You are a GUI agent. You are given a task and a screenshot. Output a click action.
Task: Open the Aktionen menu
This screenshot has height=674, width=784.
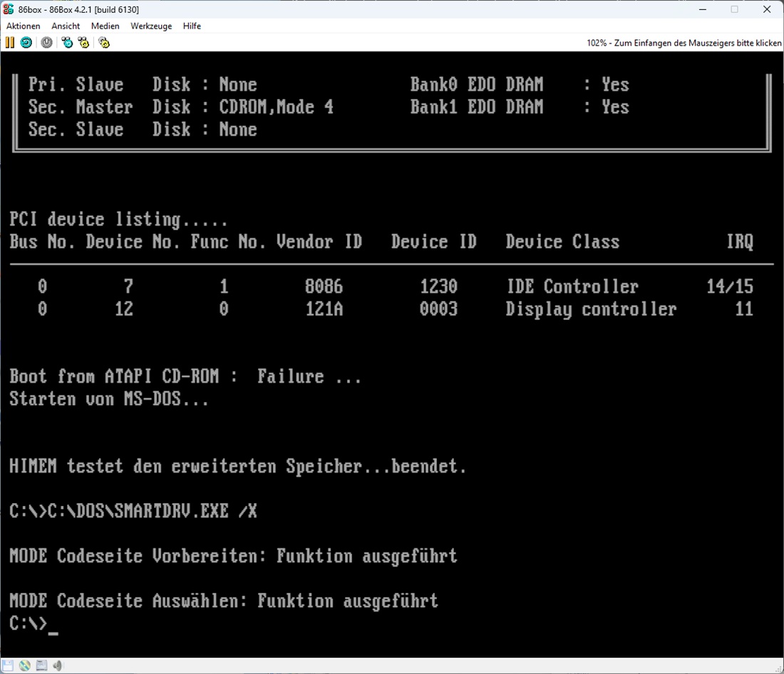click(x=24, y=26)
